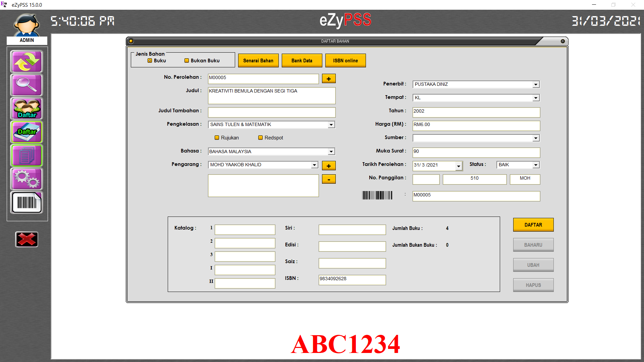Click the plus button beside No. Perolehan

328,79
